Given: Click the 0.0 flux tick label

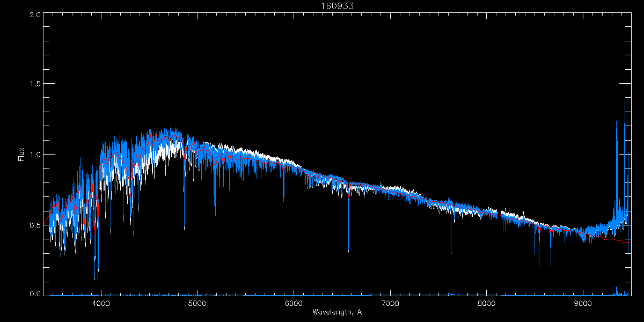Looking at the screenshot, I should click(35, 294).
